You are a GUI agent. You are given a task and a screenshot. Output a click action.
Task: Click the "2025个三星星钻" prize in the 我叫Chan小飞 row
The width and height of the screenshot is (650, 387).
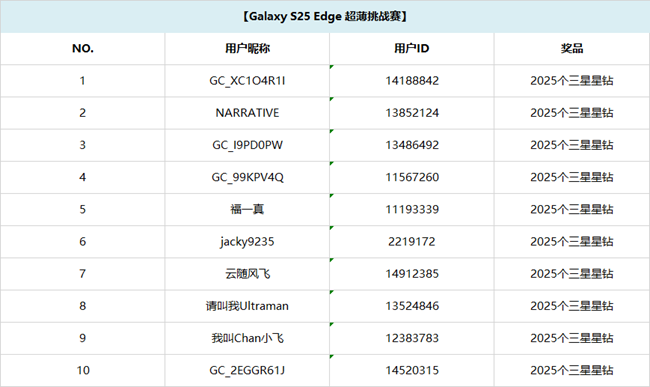click(572, 338)
